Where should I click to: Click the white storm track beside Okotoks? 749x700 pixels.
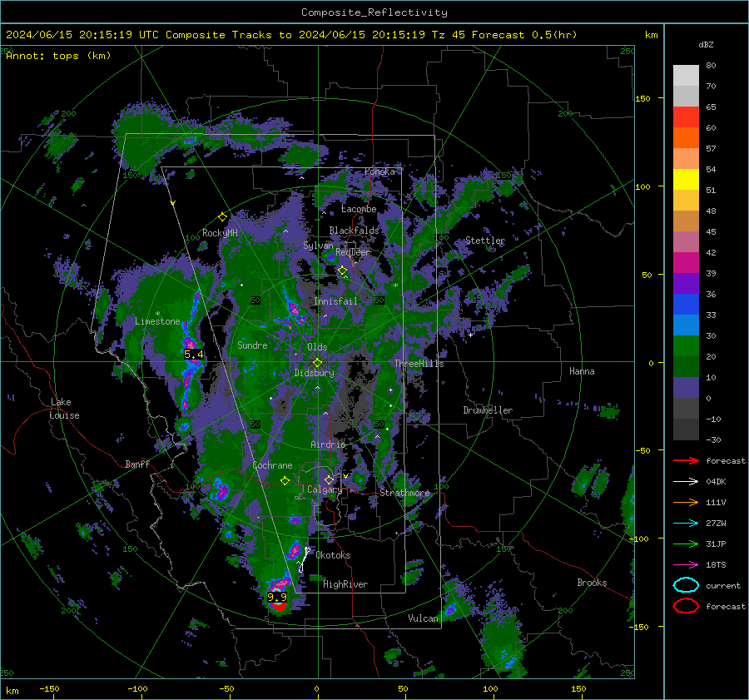[303, 559]
